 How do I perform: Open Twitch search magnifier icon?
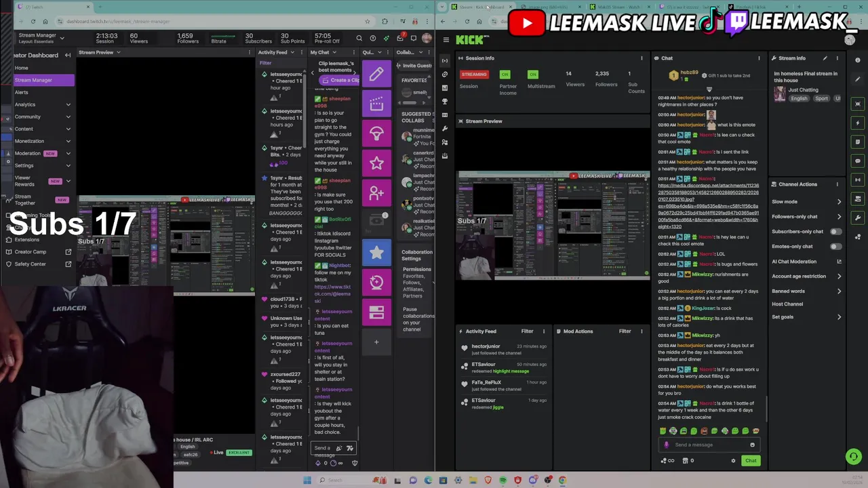(x=359, y=39)
